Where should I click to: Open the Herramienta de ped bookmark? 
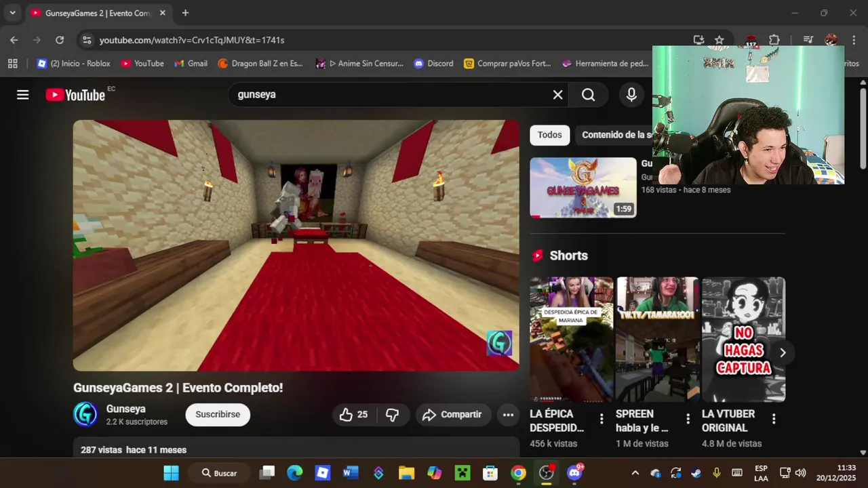pyautogui.click(x=606, y=64)
